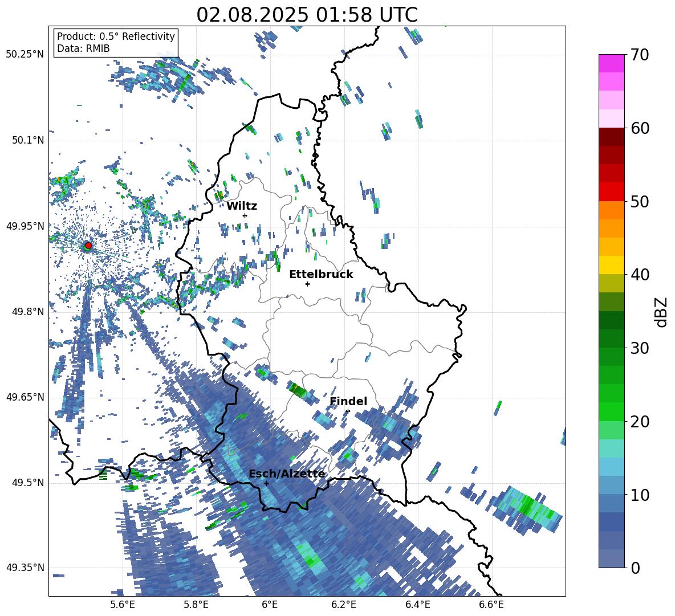Click the red radar site marker
The image size is (675, 616).
pyautogui.click(x=88, y=246)
